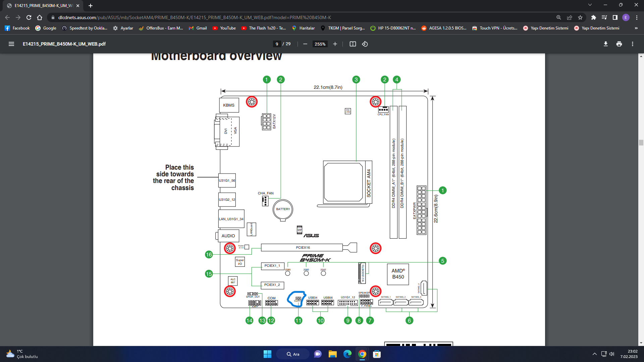This screenshot has width=644, height=362.
Task: Click the PDF zoom in plus button
Action: [x=335, y=44]
